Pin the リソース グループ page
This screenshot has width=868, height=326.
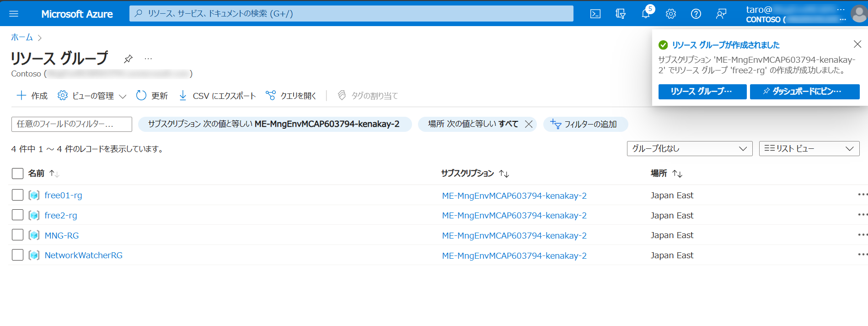(x=128, y=59)
